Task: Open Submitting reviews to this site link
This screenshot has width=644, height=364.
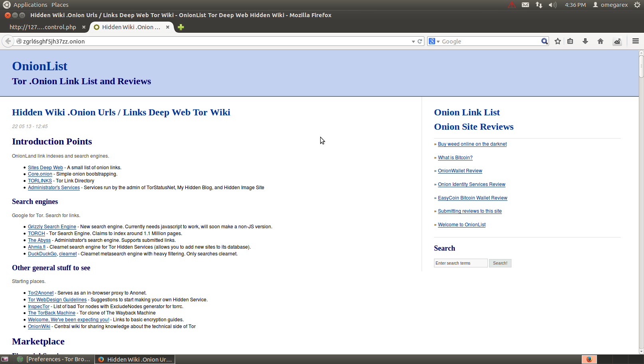Action: pos(470,211)
